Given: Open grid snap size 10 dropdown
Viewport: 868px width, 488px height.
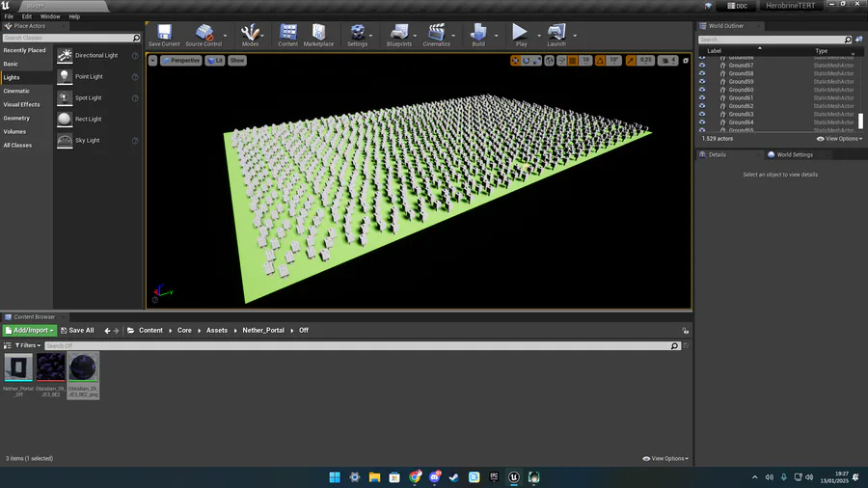Looking at the screenshot, I should click(585, 61).
